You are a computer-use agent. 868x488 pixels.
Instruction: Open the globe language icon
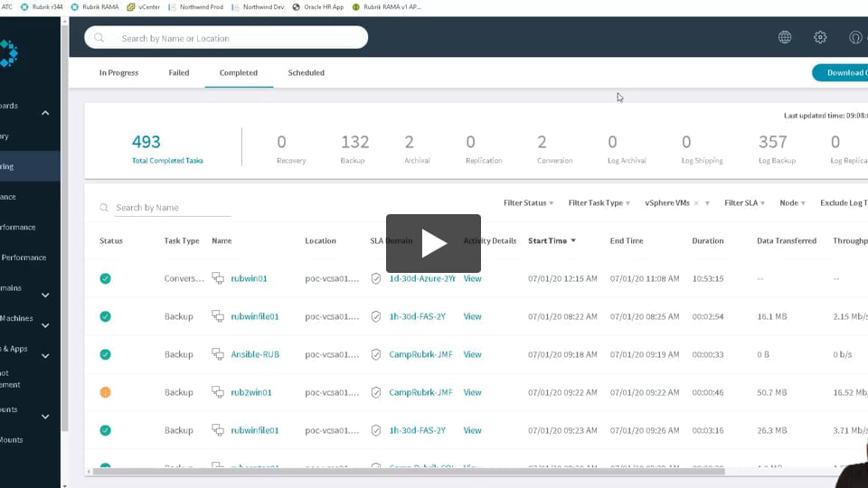[x=785, y=38]
